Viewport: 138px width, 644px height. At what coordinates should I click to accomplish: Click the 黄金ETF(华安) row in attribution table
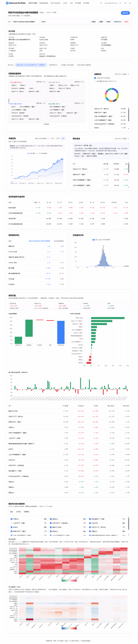[69, 411]
